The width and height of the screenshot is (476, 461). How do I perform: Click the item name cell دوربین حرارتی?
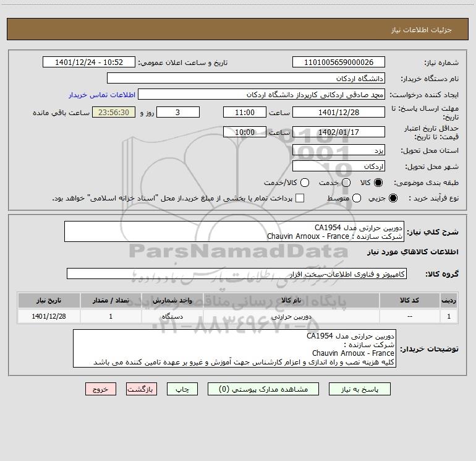291,316
